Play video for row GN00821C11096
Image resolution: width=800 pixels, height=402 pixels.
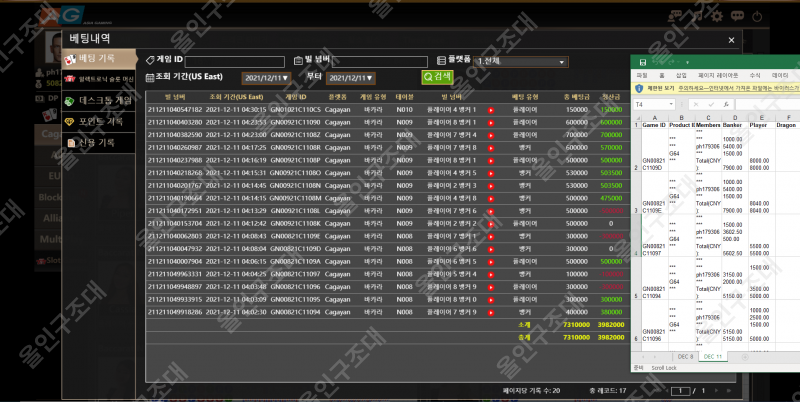point(491,287)
